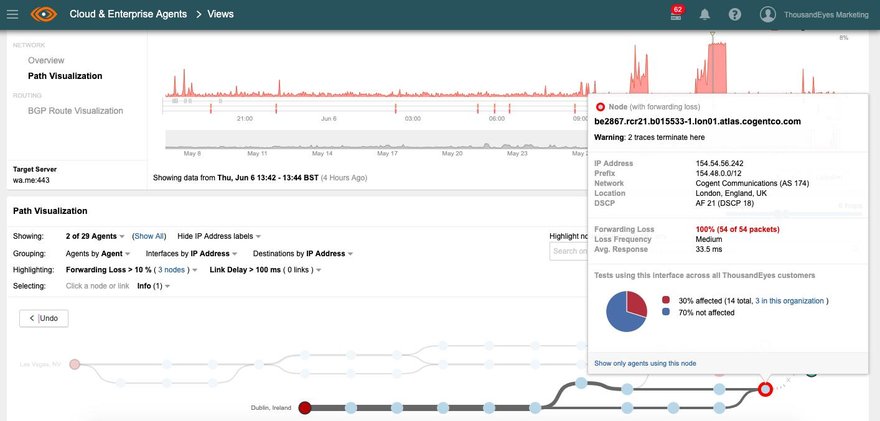Open alerts icon with 62 badge
880x421 pixels.
(x=676, y=13)
